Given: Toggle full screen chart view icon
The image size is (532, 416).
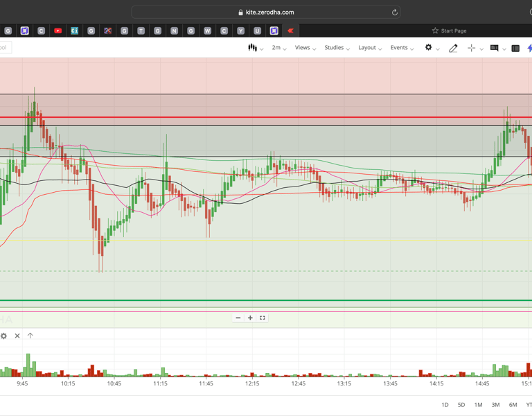Looking at the screenshot, I should (x=263, y=318).
